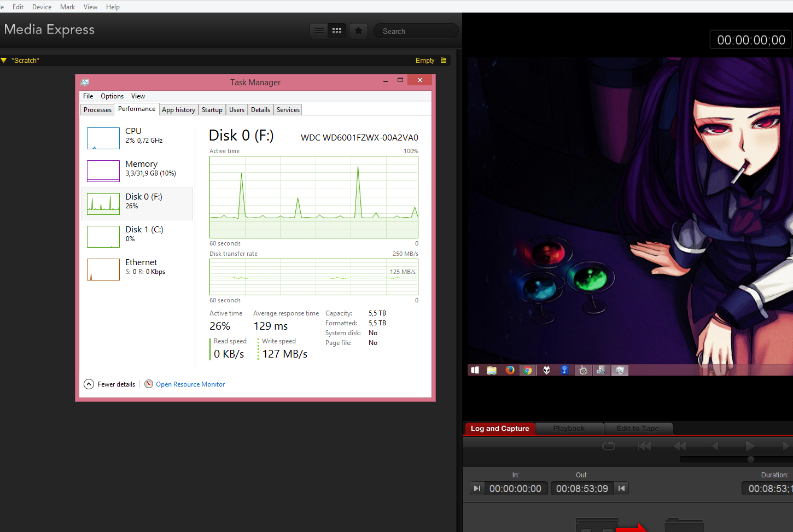Click Task Manager icon in preview taskbar

(620, 370)
